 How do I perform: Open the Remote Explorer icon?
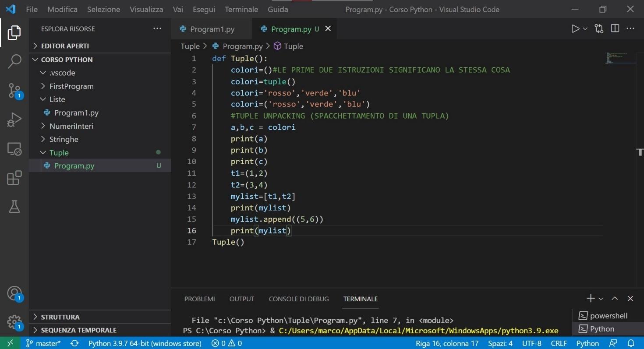pyautogui.click(x=14, y=149)
